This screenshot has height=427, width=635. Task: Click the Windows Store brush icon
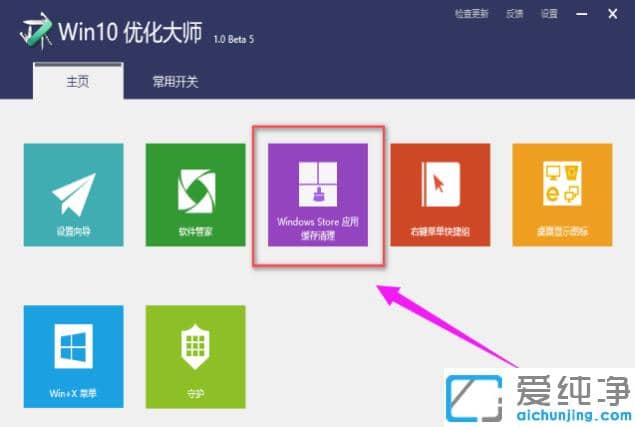click(317, 184)
